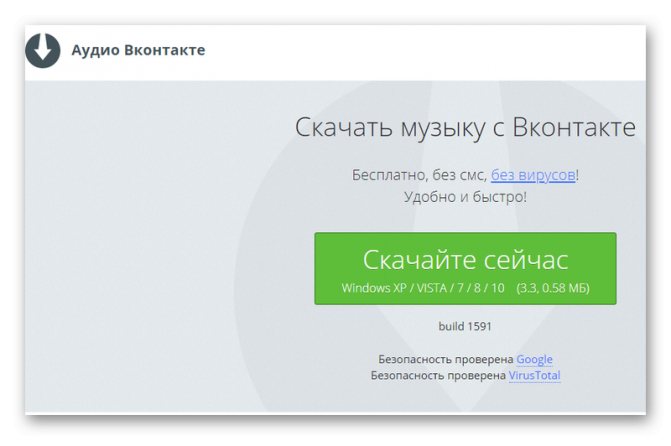Open the без вирусов link
Viewport: 671px width, 446px height.
(533, 175)
